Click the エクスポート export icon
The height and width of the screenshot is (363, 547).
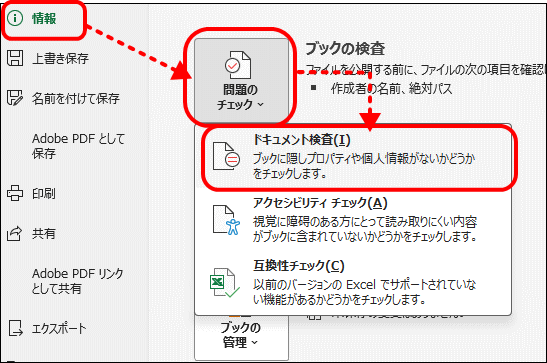pos(15,328)
